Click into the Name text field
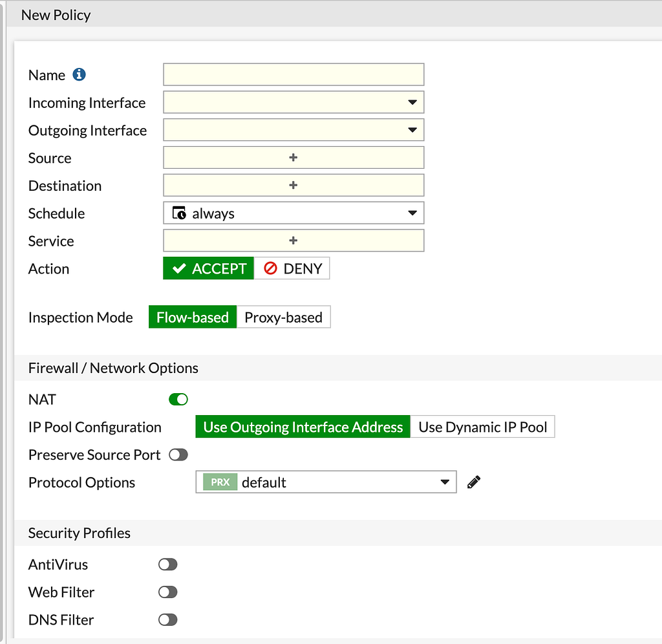This screenshot has height=644, width=662. pyautogui.click(x=294, y=75)
